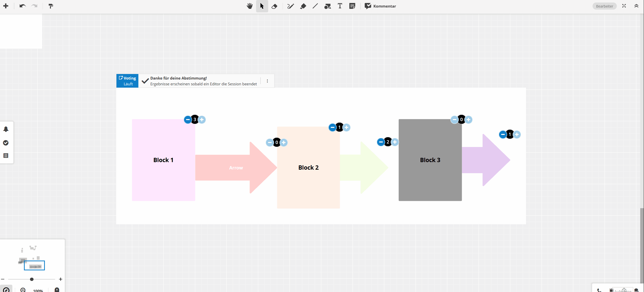The image size is (644, 292).
Task: Add a vote to the purple arrow
Action: click(x=517, y=134)
